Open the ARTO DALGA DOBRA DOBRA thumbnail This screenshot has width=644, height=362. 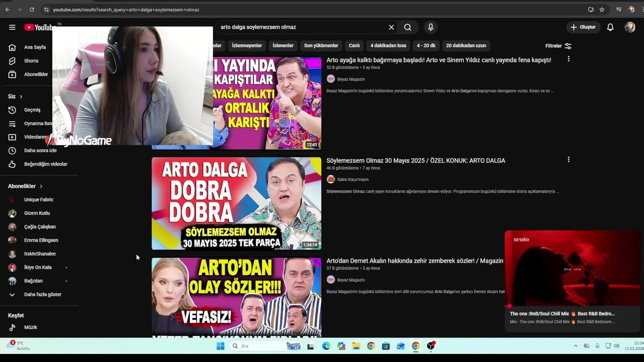point(236,204)
